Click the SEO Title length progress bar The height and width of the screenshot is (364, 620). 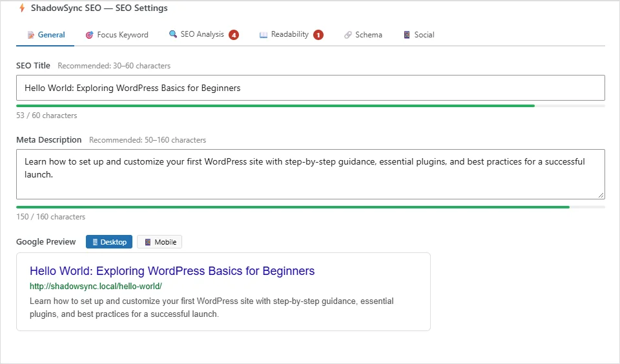click(x=311, y=106)
